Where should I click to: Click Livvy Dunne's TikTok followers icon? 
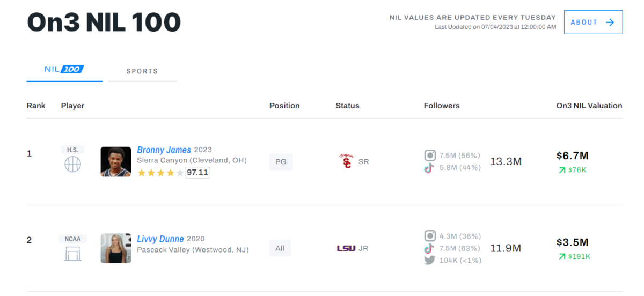tap(429, 248)
